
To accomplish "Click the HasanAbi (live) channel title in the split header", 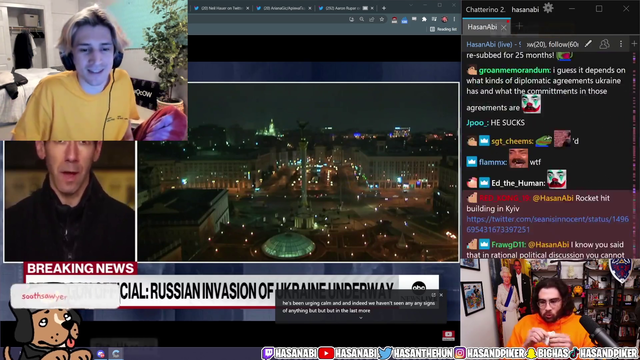I will tap(494, 44).
